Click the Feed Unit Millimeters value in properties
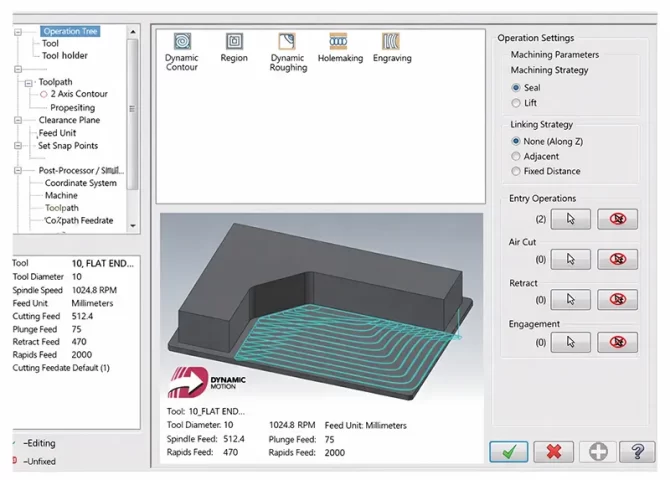The height and width of the screenshot is (480, 670). coord(92,303)
